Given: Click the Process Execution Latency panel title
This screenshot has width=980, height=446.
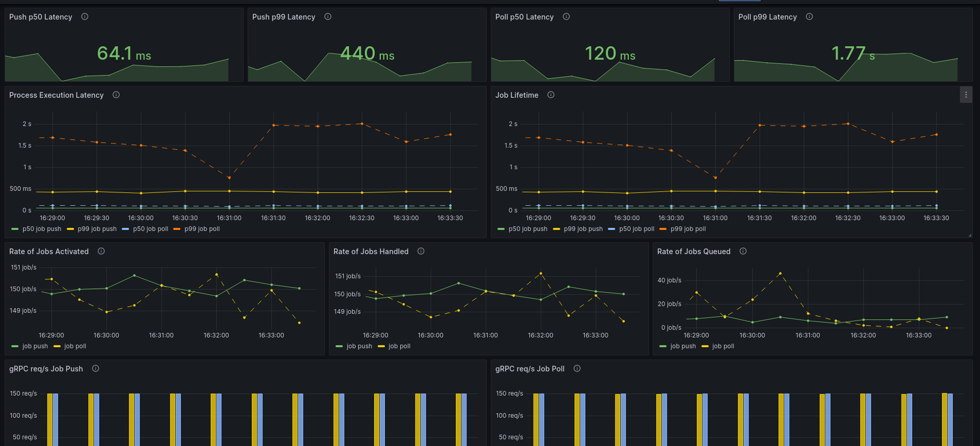Looking at the screenshot, I should (57, 95).
